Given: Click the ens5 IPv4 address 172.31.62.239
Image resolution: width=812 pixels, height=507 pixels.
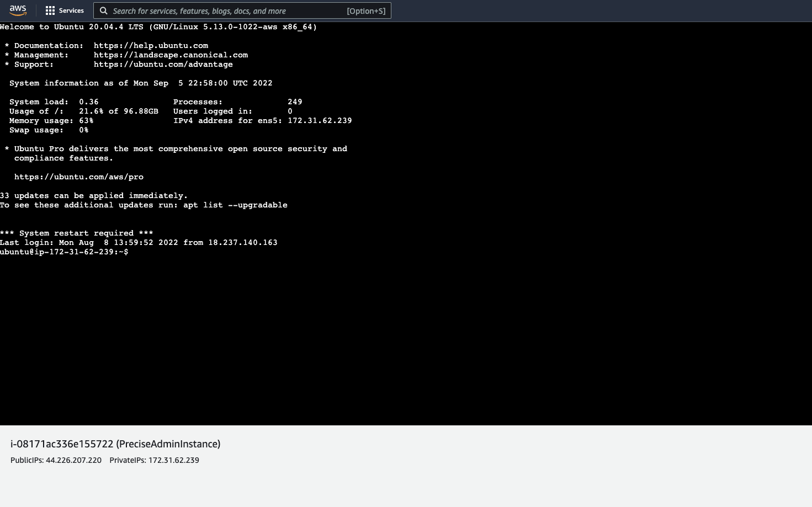Looking at the screenshot, I should [x=320, y=121].
